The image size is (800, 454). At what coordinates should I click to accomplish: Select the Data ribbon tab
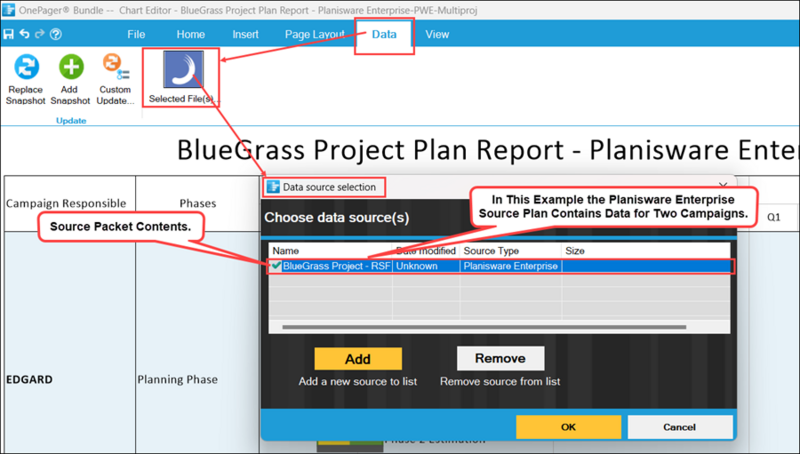tap(384, 34)
